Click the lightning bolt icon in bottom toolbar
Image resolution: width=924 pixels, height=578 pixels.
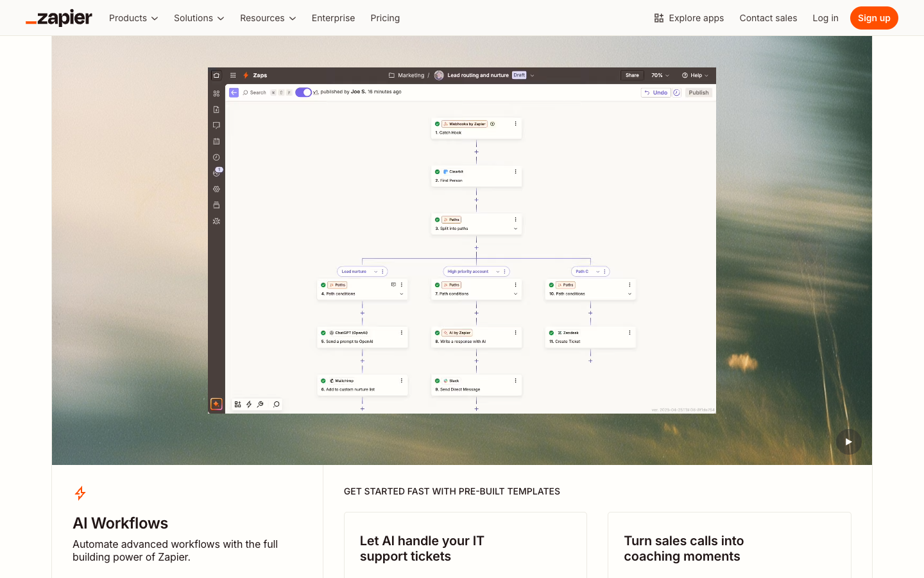coord(249,405)
